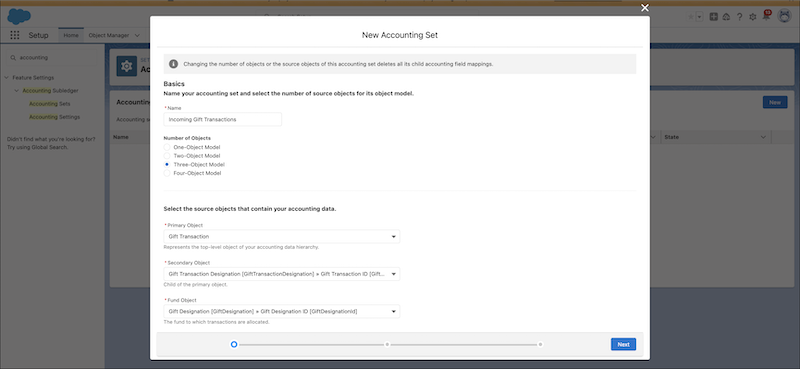This screenshot has height=369, width=800.
Task: Click the Trailhead guidance icon in header
Action: pos(727,17)
